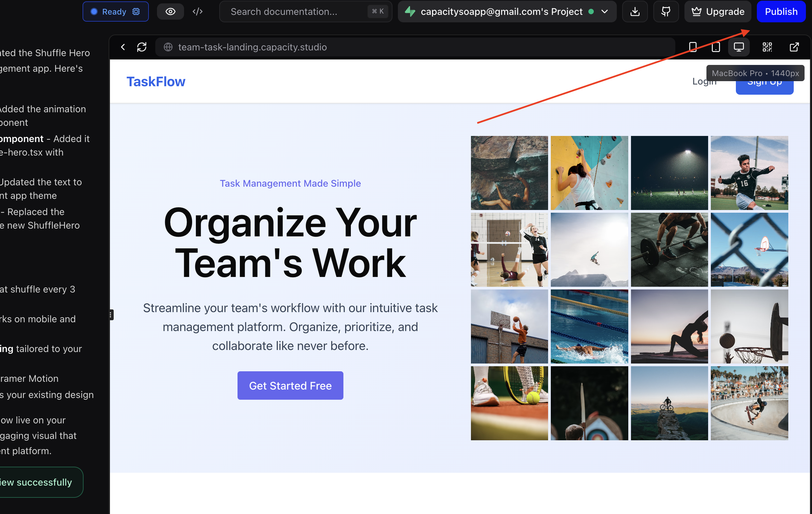
Task: Expand the project selector dropdown
Action: coord(605,11)
